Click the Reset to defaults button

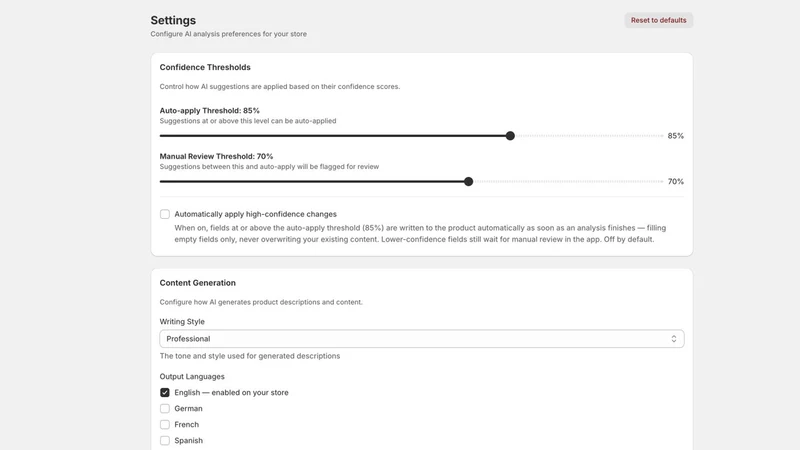(658, 20)
